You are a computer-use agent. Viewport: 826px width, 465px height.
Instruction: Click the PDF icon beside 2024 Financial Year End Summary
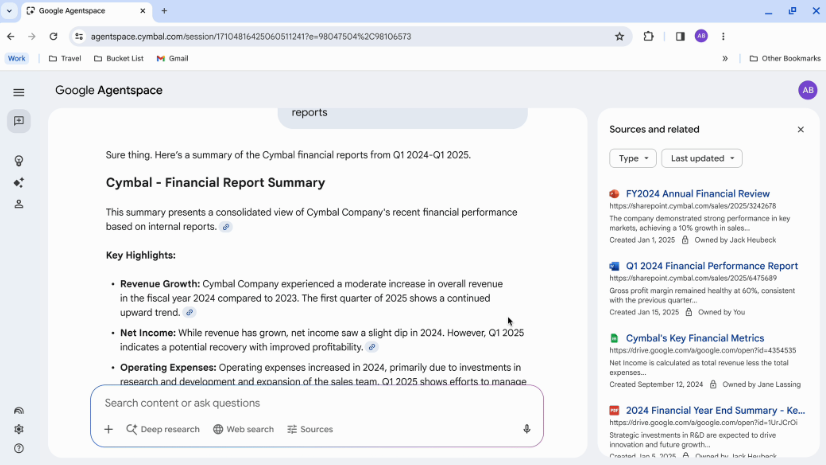point(614,410)
